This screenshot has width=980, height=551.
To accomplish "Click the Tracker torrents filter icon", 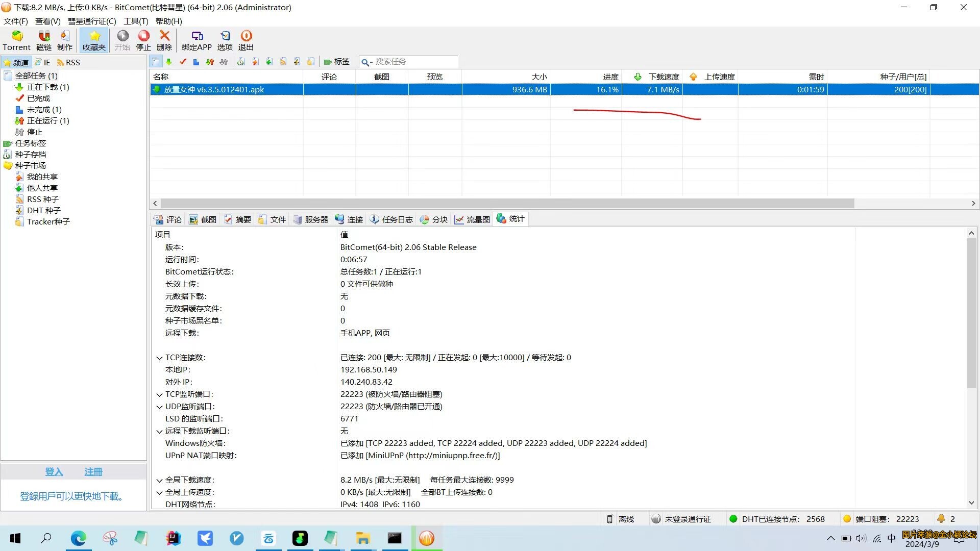I will (311, 62).
